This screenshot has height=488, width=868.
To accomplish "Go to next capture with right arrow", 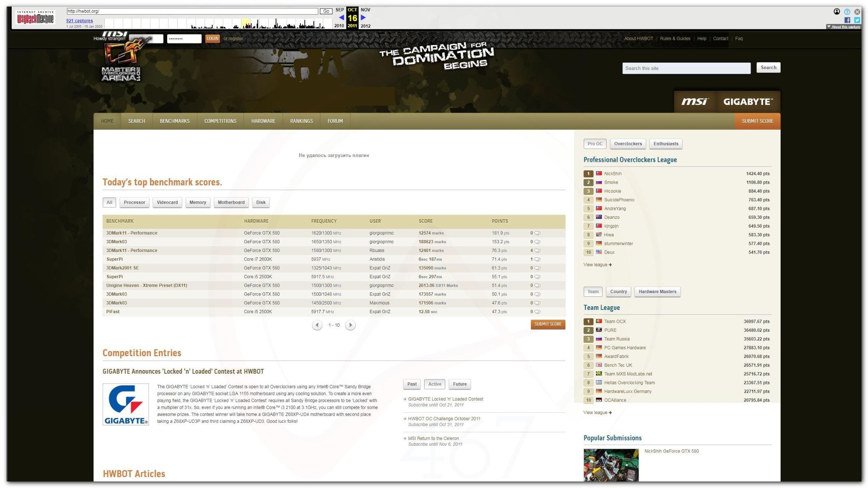I will point(363,17).
